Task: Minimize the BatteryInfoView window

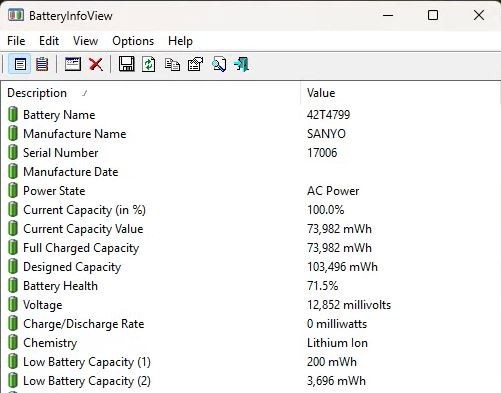Action: pos(388,15)
